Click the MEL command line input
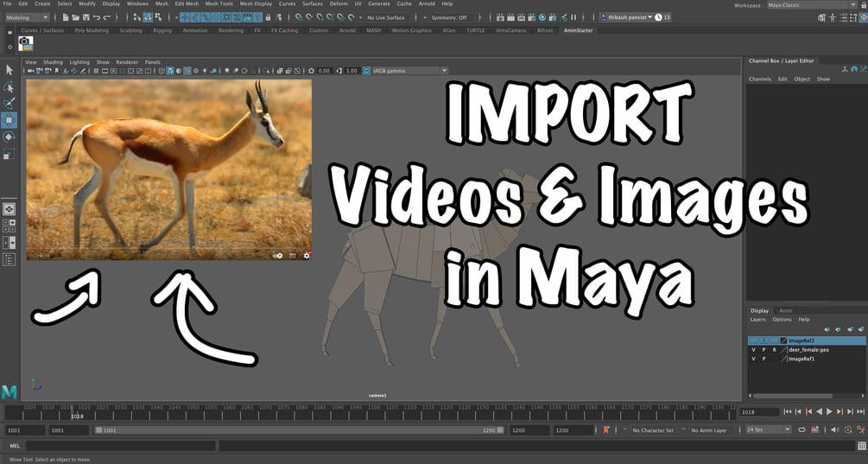868x464 pixels. tap(120, 446)
